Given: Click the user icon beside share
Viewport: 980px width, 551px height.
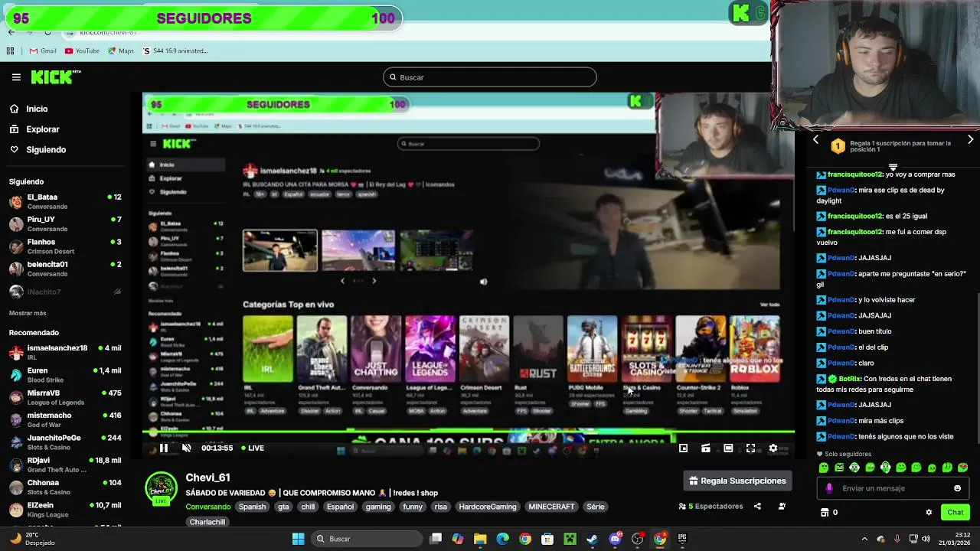Looking at the screenshot, I should point(782,507).
